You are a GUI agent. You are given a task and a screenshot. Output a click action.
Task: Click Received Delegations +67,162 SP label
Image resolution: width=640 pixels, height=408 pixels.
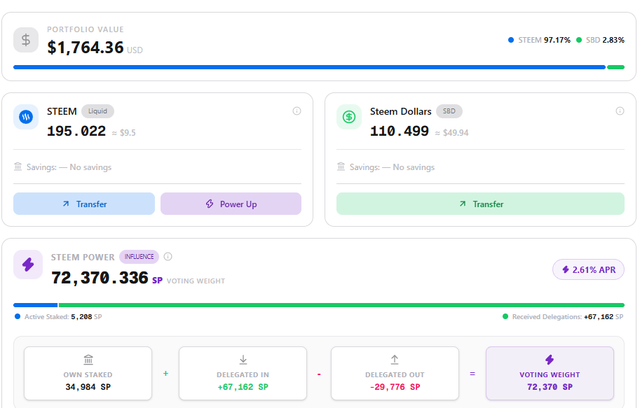(568, 317)
